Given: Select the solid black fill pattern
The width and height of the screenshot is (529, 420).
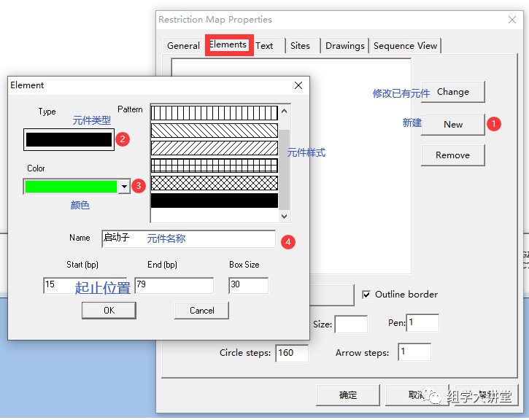Looking at the screenshot, I should click(x=214, y=201).
